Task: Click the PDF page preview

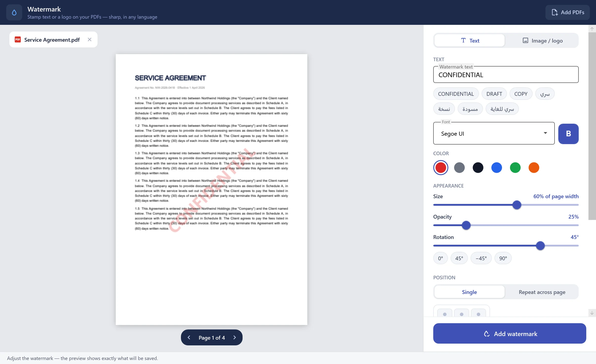Action: point(211,189)
